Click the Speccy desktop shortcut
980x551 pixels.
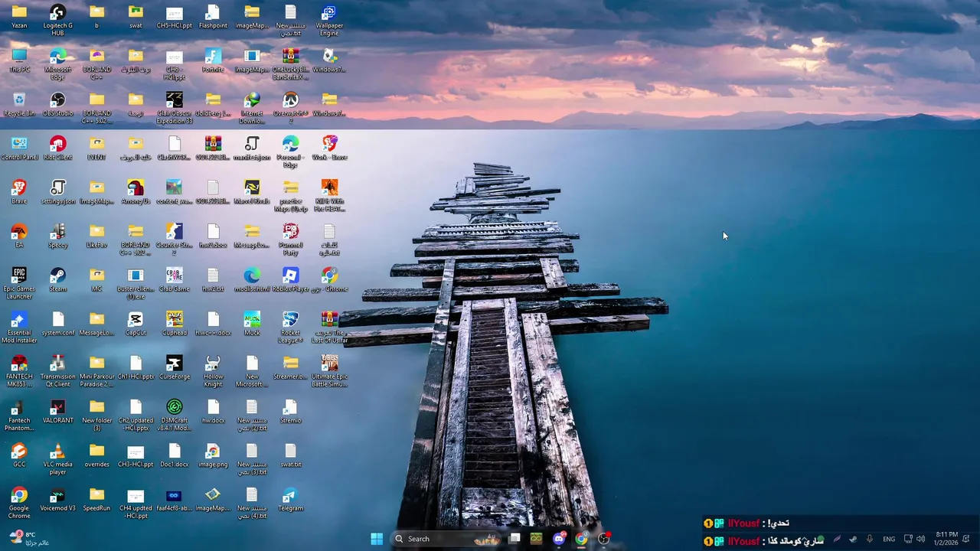(57, 236)
